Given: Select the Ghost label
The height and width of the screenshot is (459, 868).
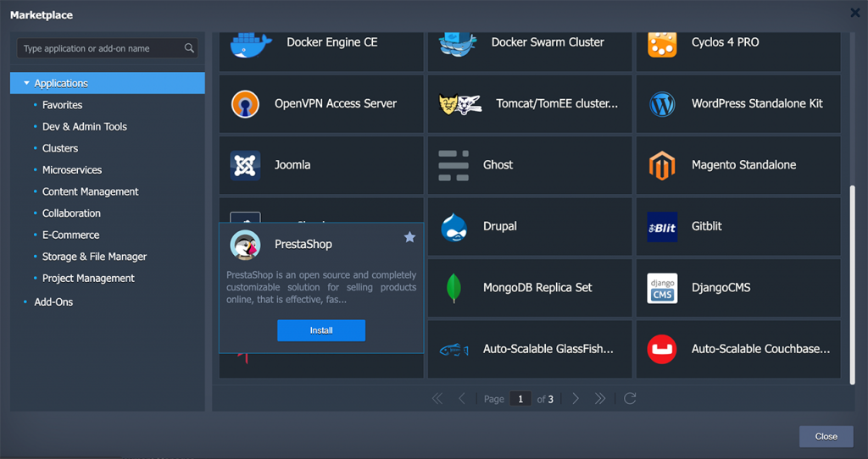Looking at the screenshot, I should coord(498,165).
